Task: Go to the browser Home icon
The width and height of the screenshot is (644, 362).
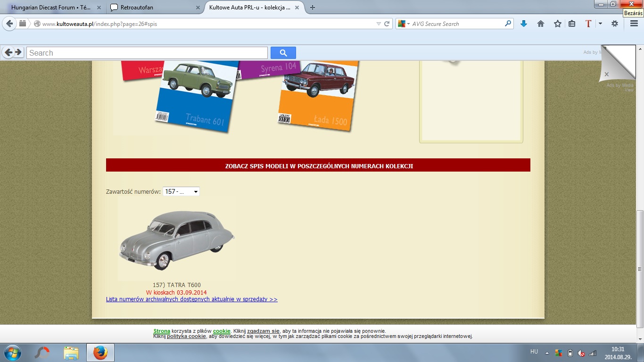Action: point(541,24)
